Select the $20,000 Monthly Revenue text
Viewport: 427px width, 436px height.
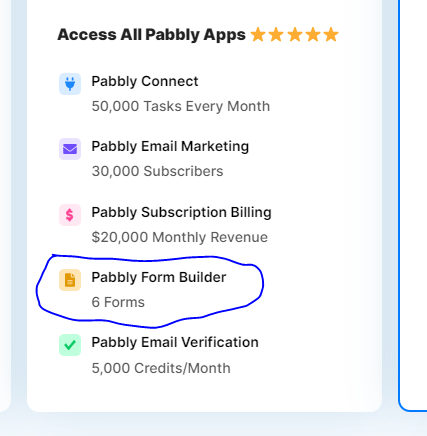click(180, 237)
